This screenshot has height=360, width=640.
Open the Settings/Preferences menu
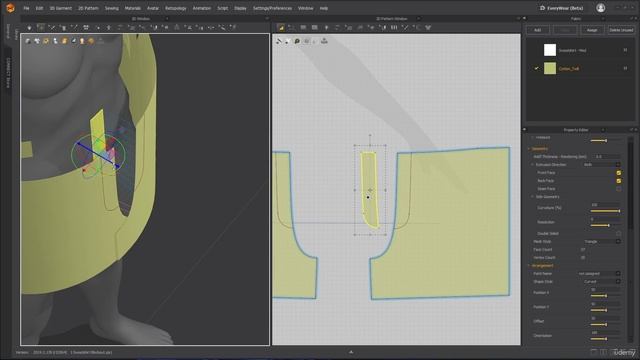[272, 8]
